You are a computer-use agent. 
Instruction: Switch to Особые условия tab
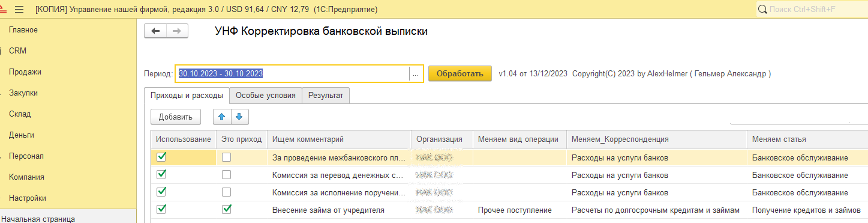coord(265,96)
